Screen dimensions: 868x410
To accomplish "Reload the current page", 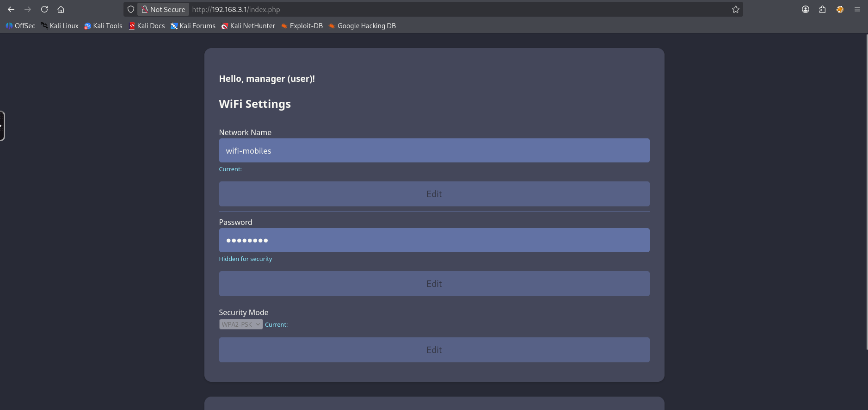I will (x=44, y=9).
